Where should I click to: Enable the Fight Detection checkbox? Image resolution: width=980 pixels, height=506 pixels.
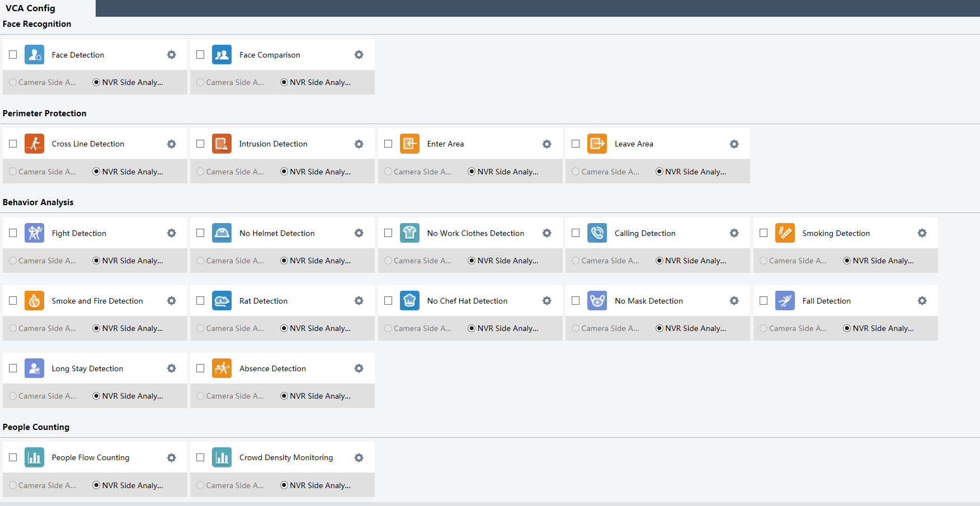tap(13, 233)
